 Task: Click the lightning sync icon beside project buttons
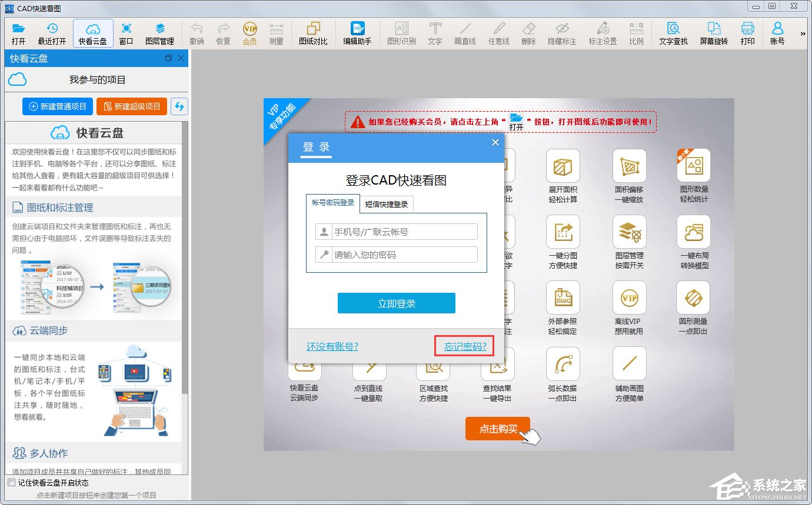179,106
